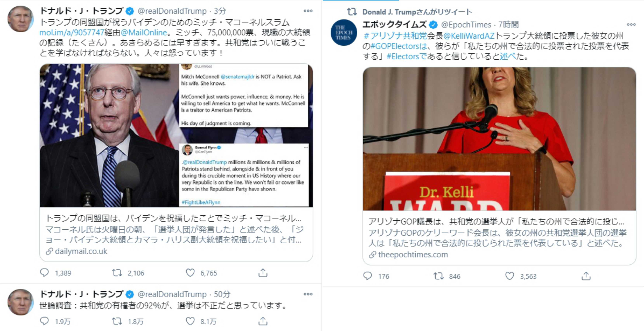Reply to the Mitch McConnell tweet with 1,389 replies
This screenshot has height=331, width=644.
click(44, 273)
